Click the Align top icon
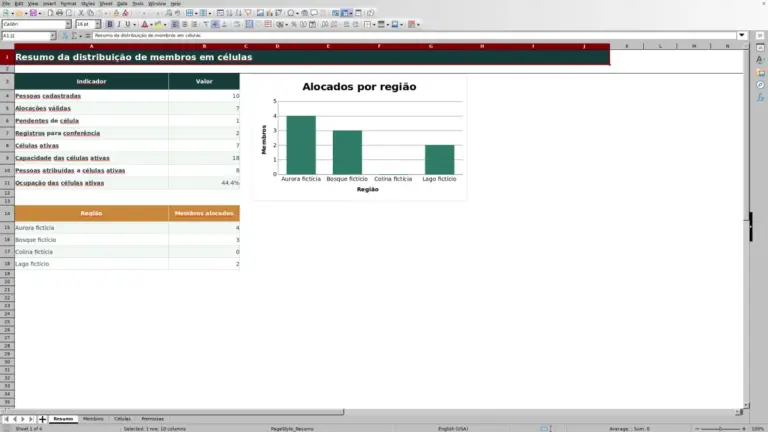Viewport: 768px width, 432px height. 206,24
